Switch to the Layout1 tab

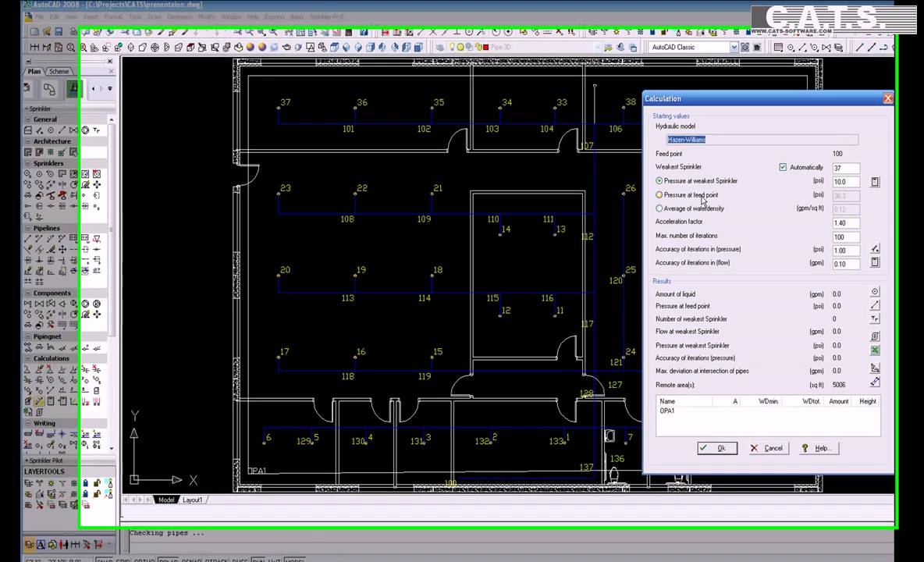tap(192, 500)
